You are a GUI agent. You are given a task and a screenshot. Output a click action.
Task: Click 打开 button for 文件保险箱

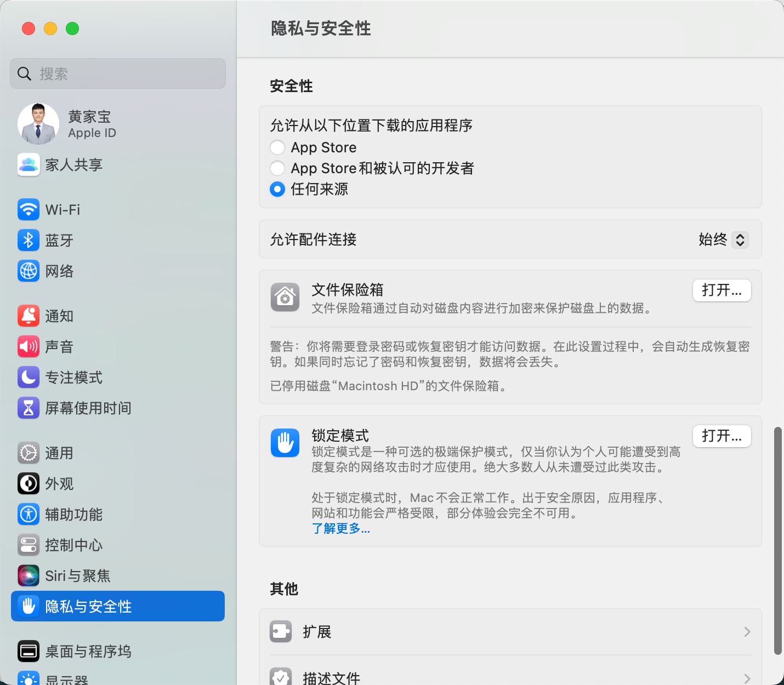click(x=722, y=290)
